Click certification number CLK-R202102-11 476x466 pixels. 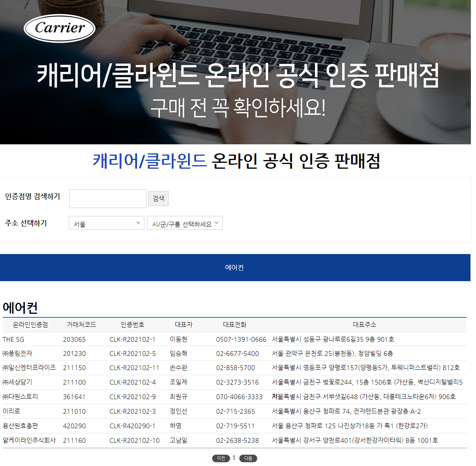click(x=134, y=368)
